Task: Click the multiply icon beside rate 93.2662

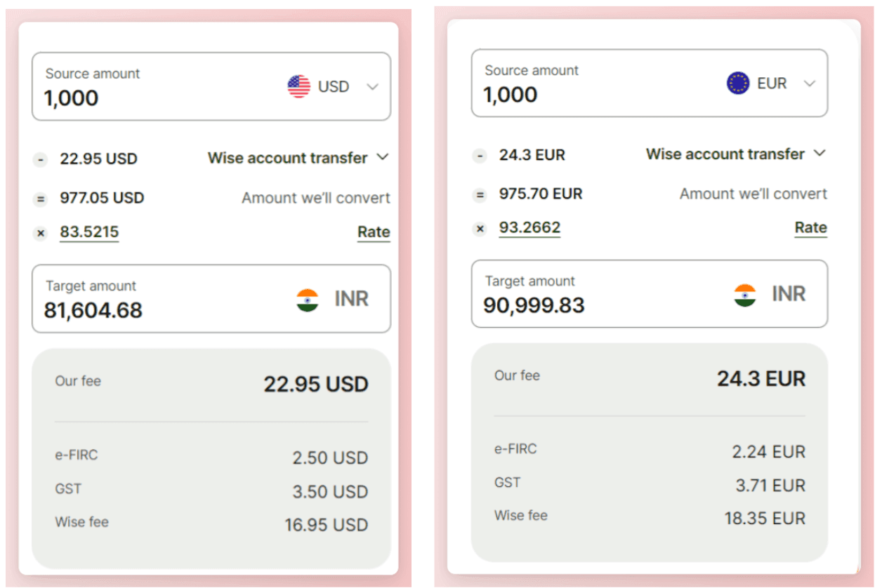Action: coord(480,228)
